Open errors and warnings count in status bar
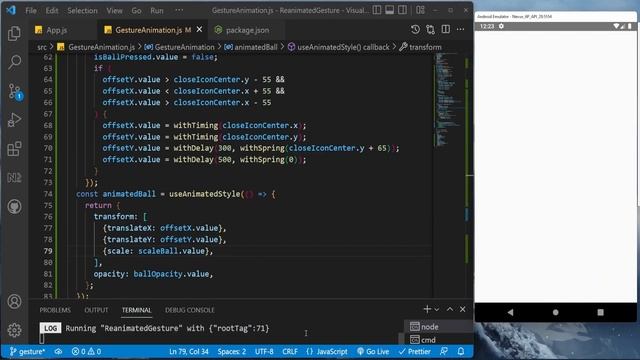640x360 pixels. [86, 351]
